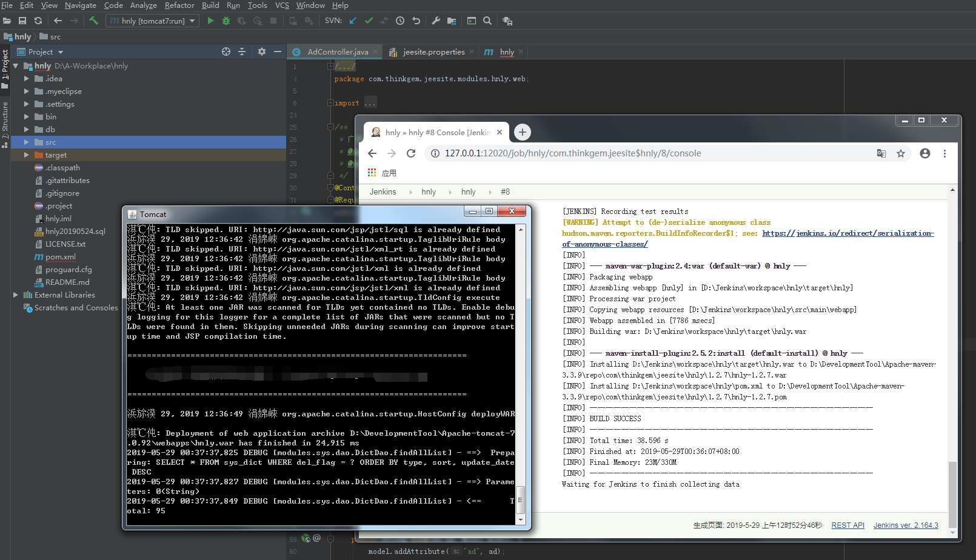Open Project Structure folder icon
The image size is (976, 560).
pyautogui.click(x=452, y=21)
